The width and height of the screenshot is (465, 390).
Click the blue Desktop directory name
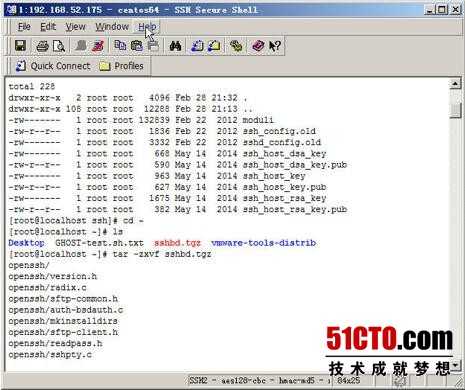coord(26,243)
